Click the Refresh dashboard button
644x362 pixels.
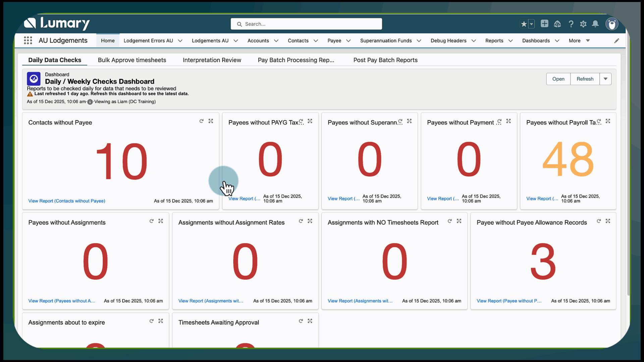[585, 79]
